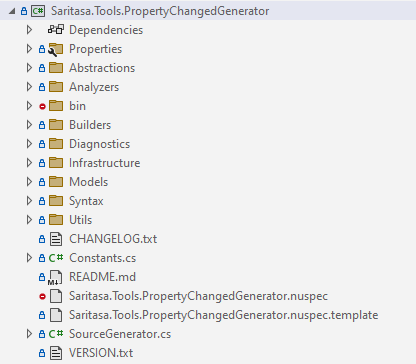Click the Properties wrench folder icon
The image size is (416, 364).
point(55,50)
